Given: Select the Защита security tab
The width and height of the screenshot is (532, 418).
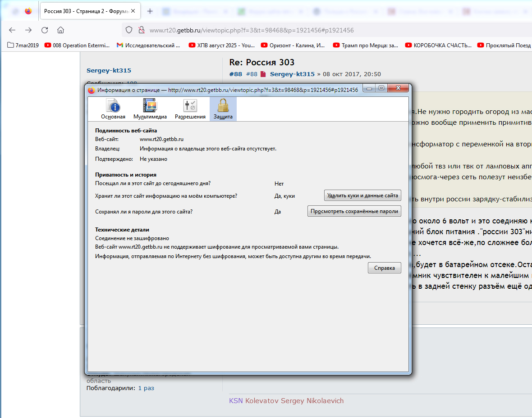Looking at the screenshot, I should point(223,109).
